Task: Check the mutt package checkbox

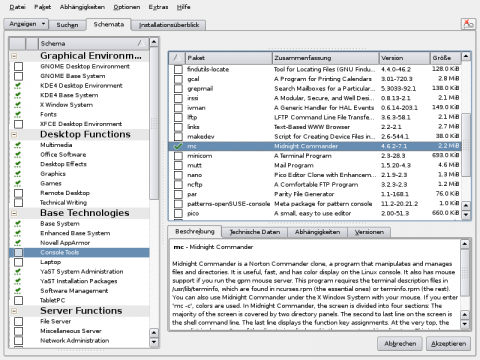Action: point(178,165)
